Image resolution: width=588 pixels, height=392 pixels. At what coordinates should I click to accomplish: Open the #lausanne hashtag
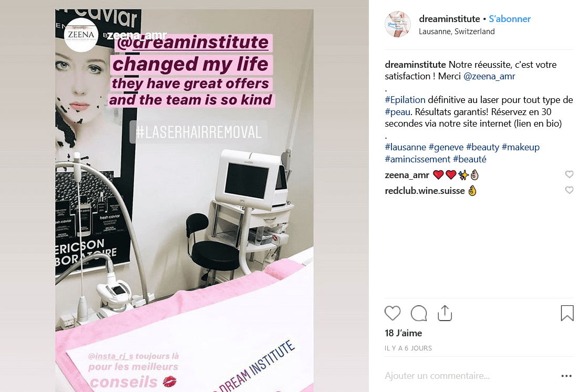tap(405, 147)
